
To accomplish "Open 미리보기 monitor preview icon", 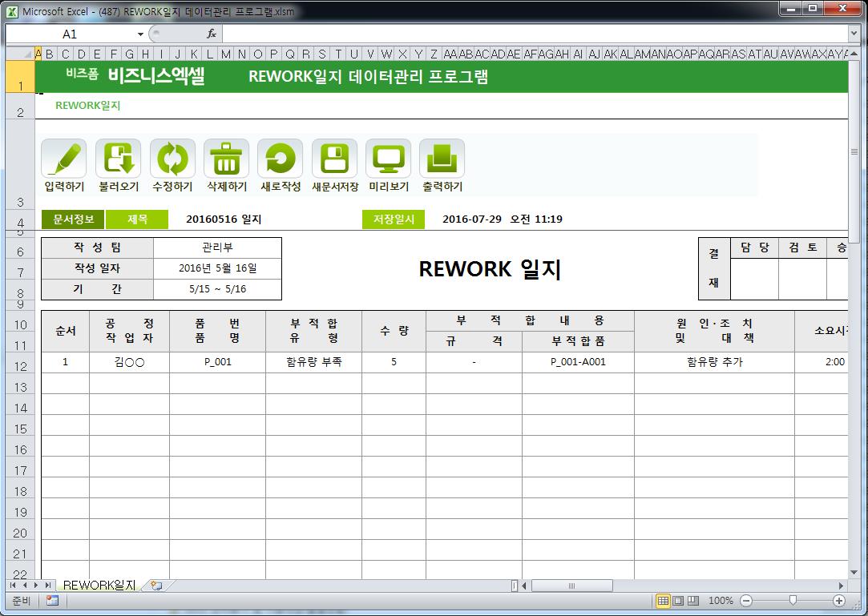I will [388, 159].
